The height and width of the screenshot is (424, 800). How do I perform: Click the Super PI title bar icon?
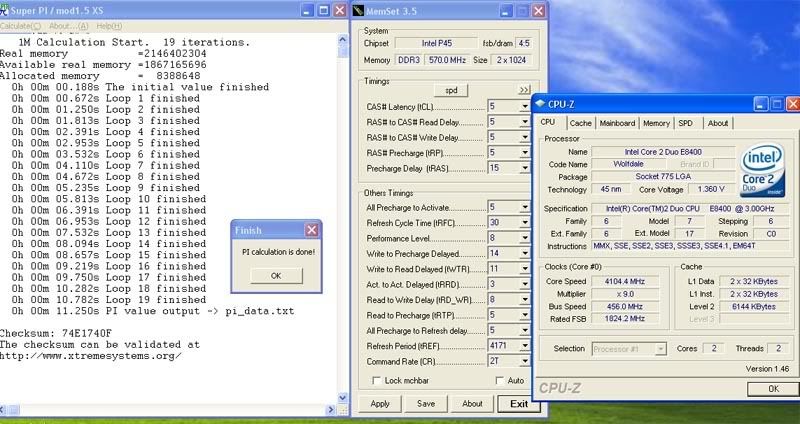4,10
